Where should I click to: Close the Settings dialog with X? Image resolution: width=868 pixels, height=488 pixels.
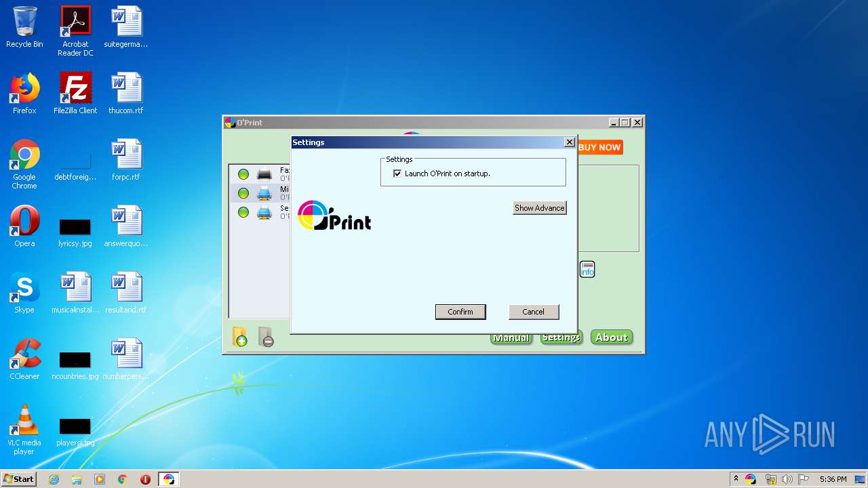pyautogui.click(x=570, y=142)
